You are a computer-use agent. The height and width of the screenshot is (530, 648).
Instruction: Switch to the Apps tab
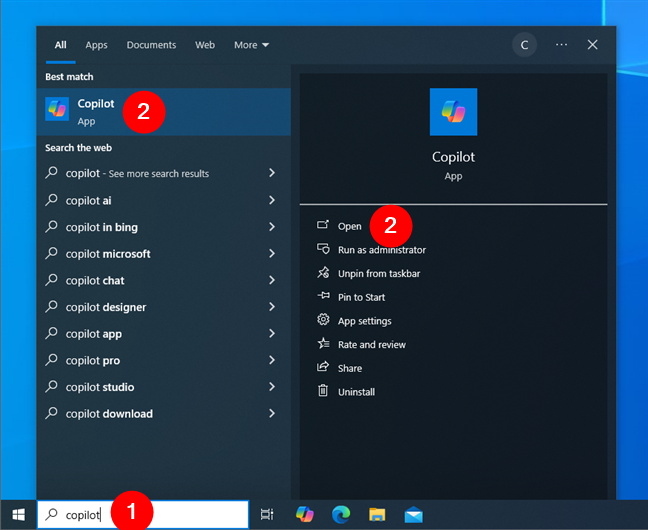point(96,45)
